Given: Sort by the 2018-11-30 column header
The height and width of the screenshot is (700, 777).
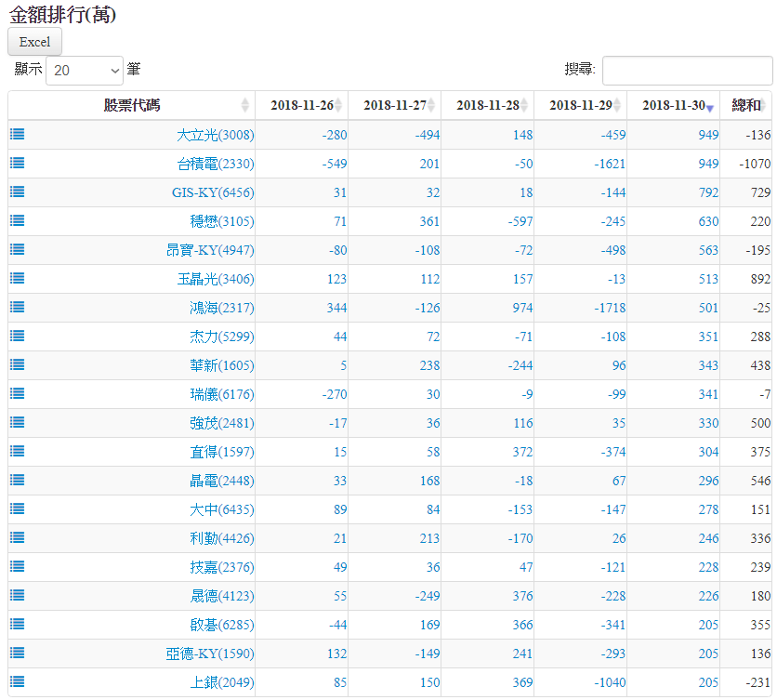Looking at the screenshot, I should pyautogui.click(x=673, y=105).
